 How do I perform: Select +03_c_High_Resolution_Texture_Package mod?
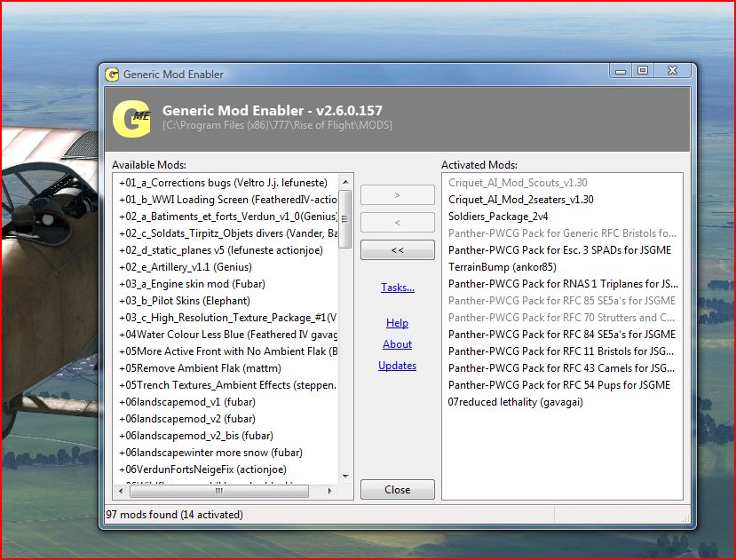228,318
